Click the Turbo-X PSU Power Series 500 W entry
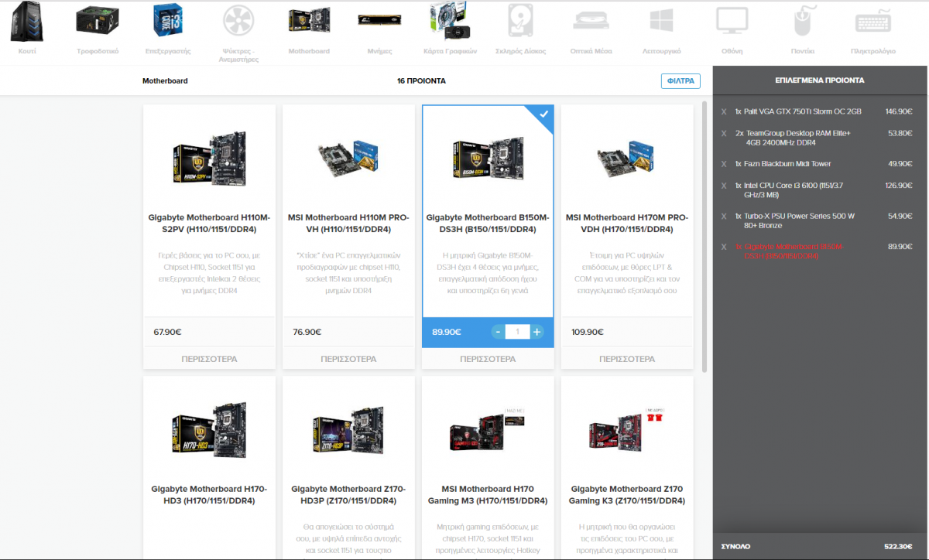 (x=795, y=220)
